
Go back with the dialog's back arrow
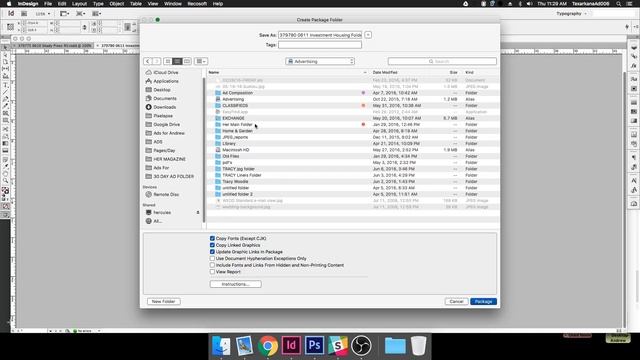click(x=147, y=61)
